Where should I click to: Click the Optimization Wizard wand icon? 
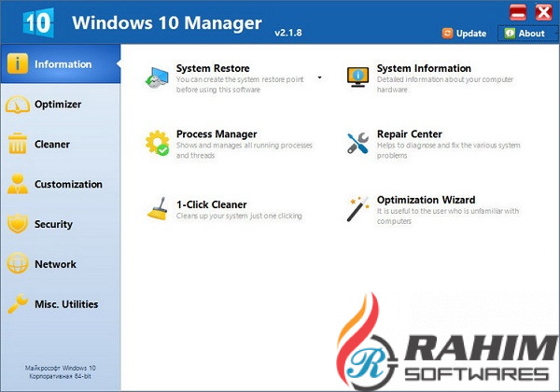click(357, 208)
